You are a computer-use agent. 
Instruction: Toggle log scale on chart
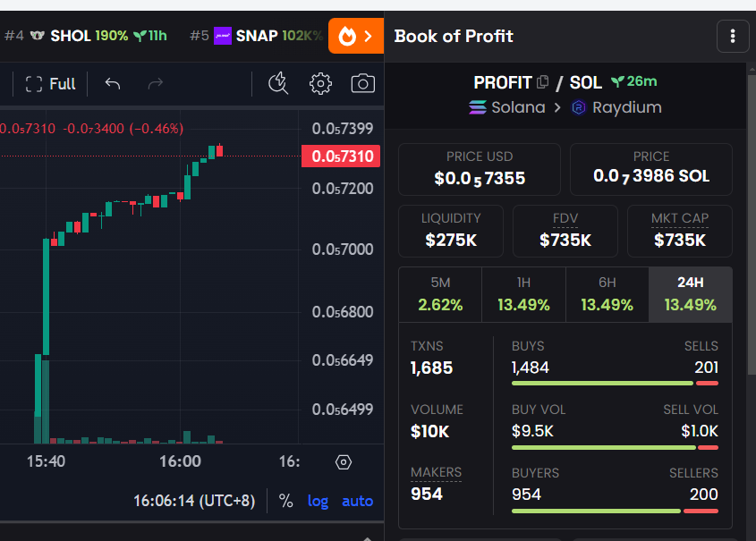pos(318,502)
